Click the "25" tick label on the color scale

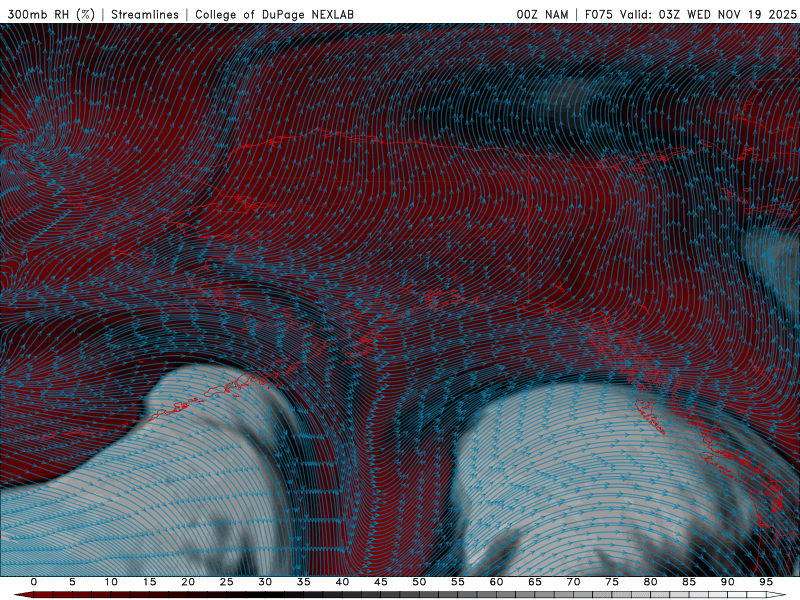click(227, 582)
